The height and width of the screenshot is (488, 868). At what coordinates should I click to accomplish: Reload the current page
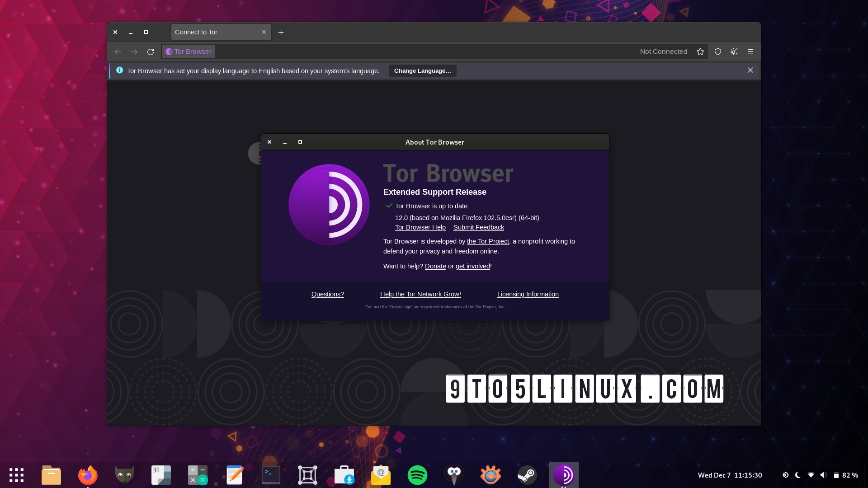pos(151,51)
